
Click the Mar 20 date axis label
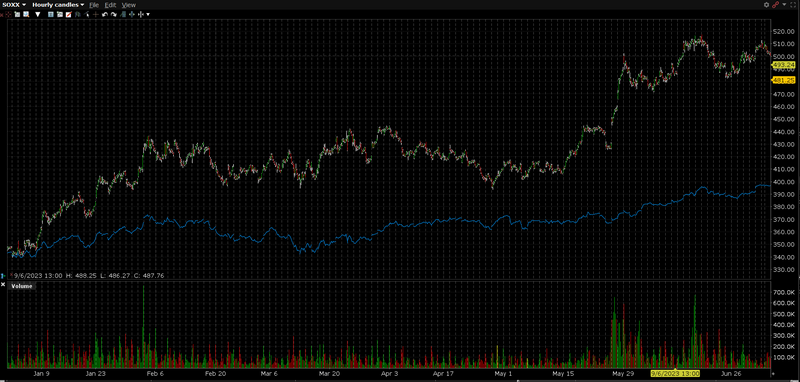329,373
